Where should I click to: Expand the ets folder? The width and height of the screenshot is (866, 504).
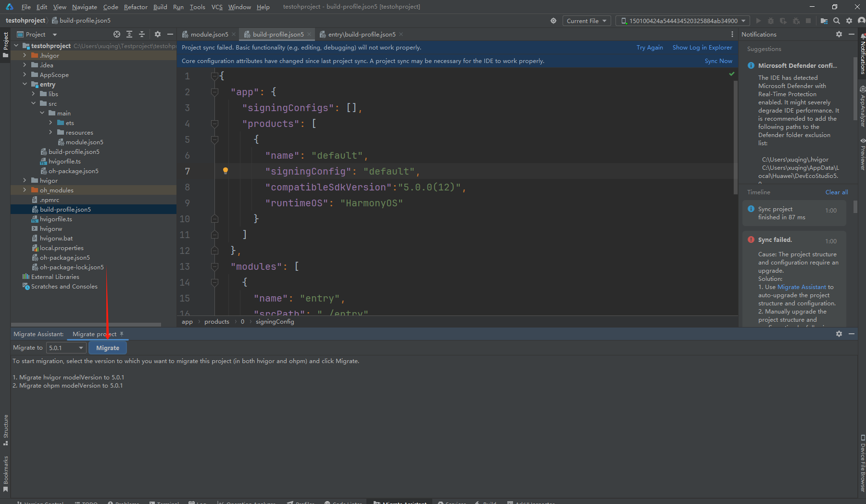[50, 123]
